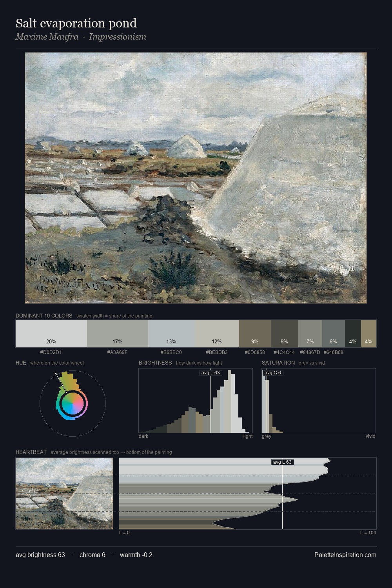Click the dark axis label
This screenshot has height=588, width=392.
tap(143, 436)
